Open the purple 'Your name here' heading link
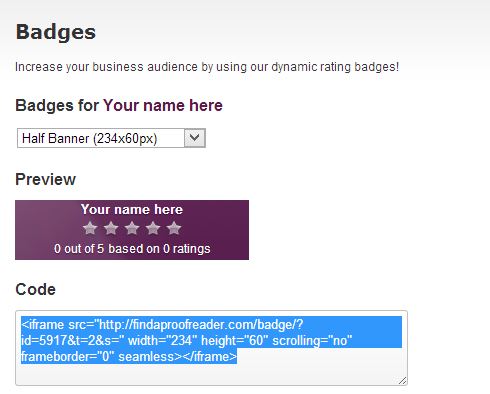This screenshot has height=394, width=490. pos(163,105)
